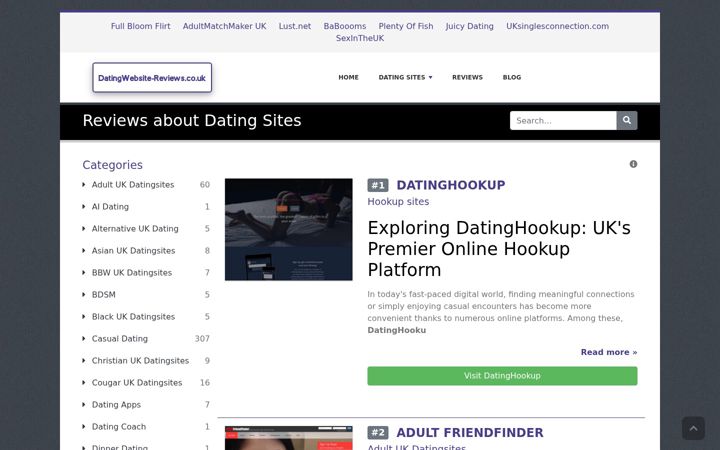Open the Lust.net link
The height and width of the screenshot is (450, 720).
point(295,26)
